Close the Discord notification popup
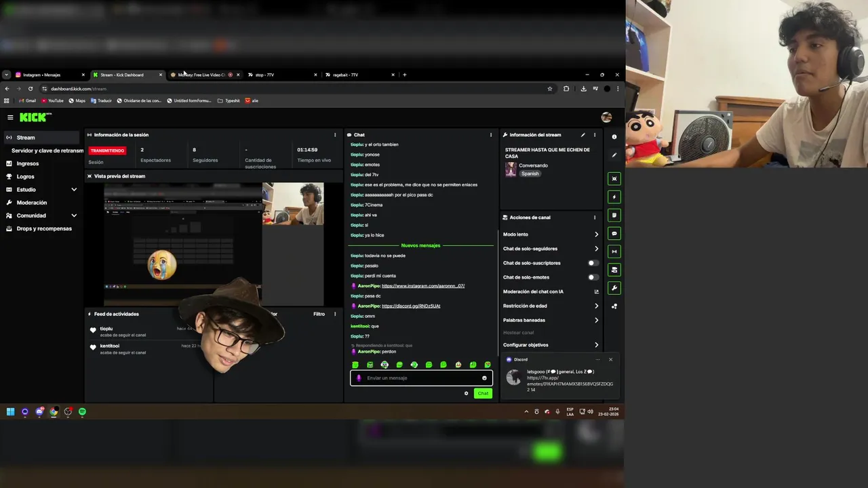Image resolution: width=868 pixels, height=488 pixels. 610,359
